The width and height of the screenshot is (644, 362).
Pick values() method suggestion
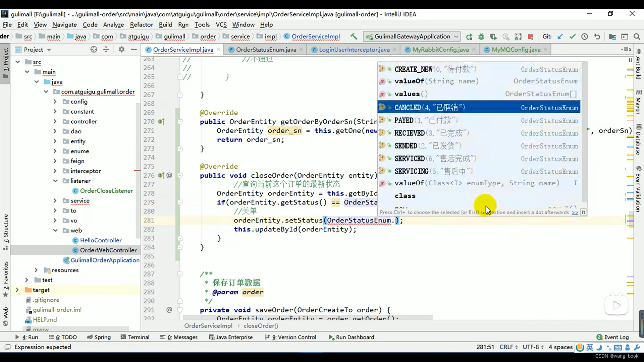point(479,94)
